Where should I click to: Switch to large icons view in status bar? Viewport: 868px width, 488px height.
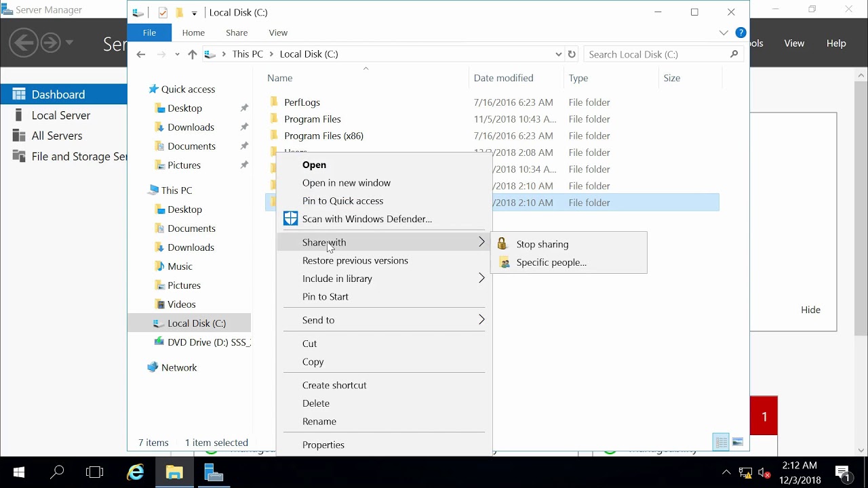click(738, 442)
